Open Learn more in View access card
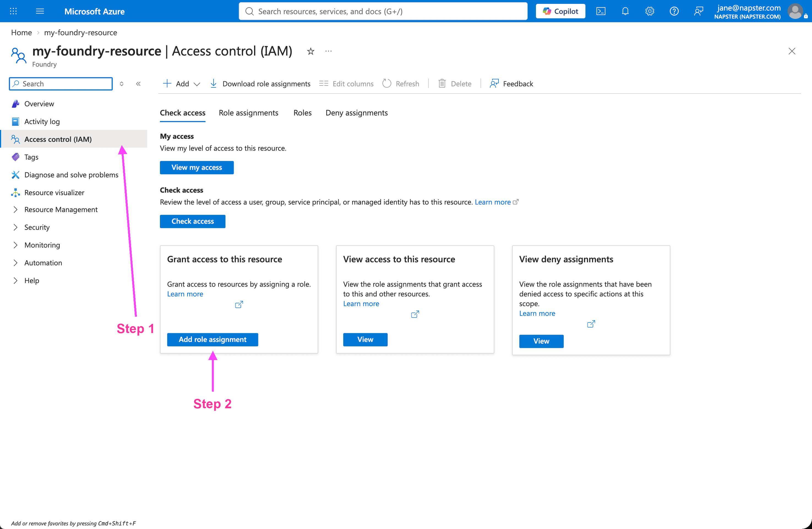 [x=361, y=304]
